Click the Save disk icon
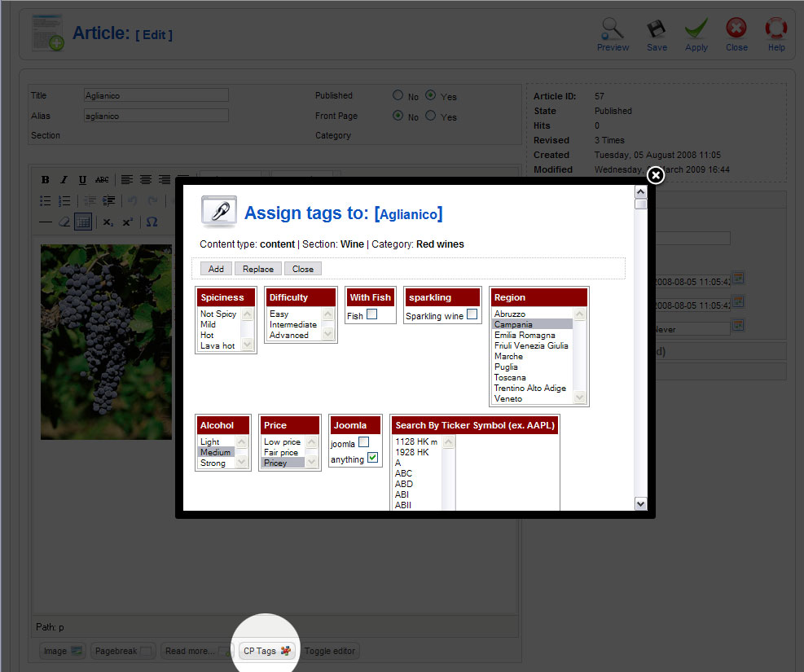This screenshot has width=804, height=672. (657, 30)
